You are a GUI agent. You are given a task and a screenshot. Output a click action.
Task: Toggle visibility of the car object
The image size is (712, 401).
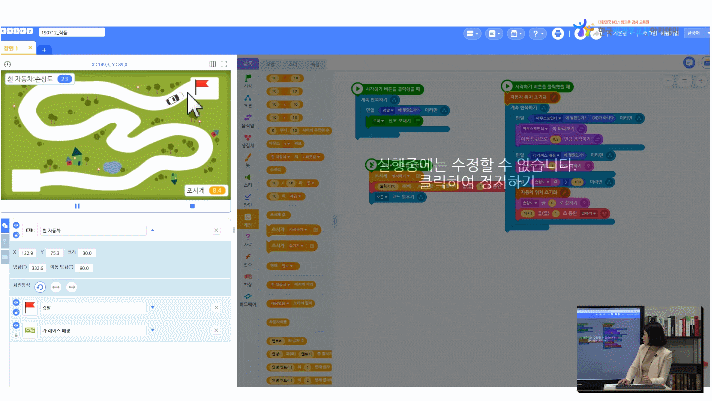click(x=16, y=225)
